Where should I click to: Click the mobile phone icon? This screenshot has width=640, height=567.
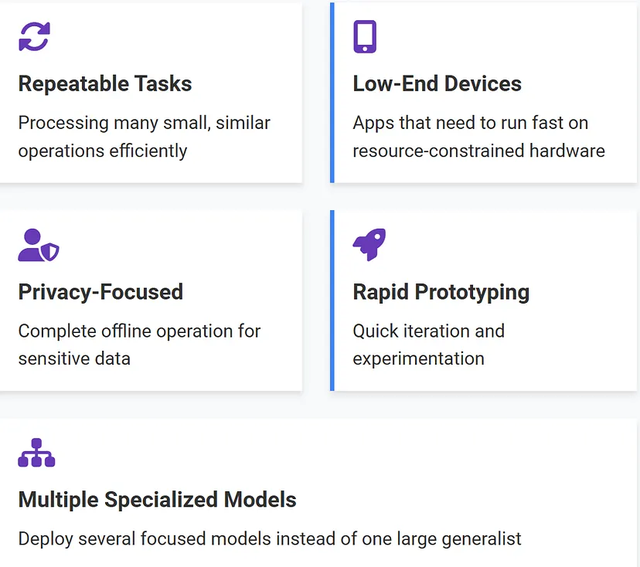point(364,36)
